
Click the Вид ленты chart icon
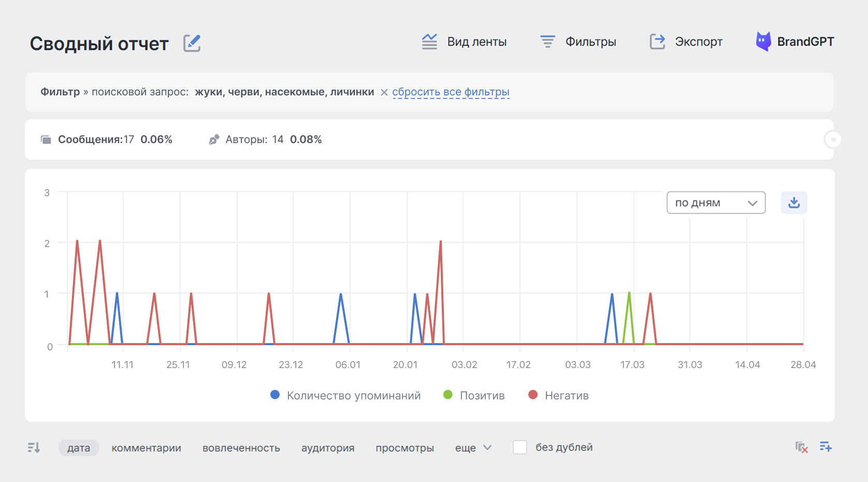[x=429, y=41]
